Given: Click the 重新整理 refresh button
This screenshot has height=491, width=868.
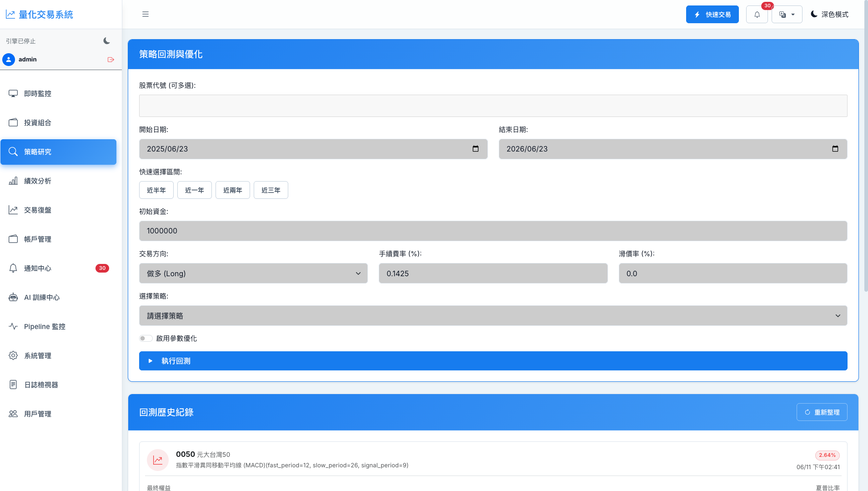Looking at the screenshot, I should [822, 412].
